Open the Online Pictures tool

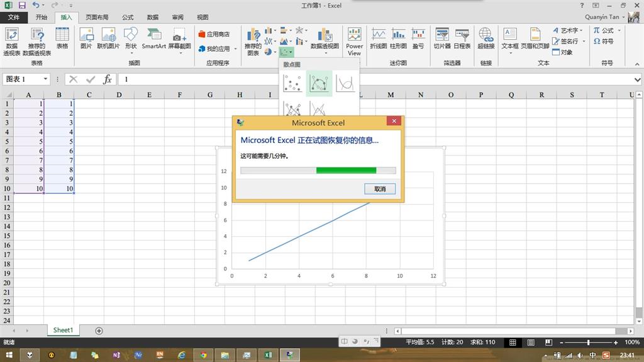[108, 38]
